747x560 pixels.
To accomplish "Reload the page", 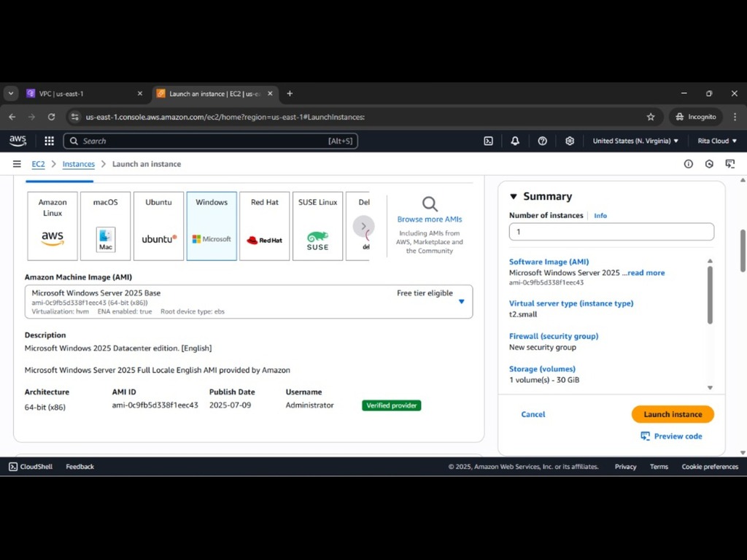I will pyautogui.click(x=52, y=117).
